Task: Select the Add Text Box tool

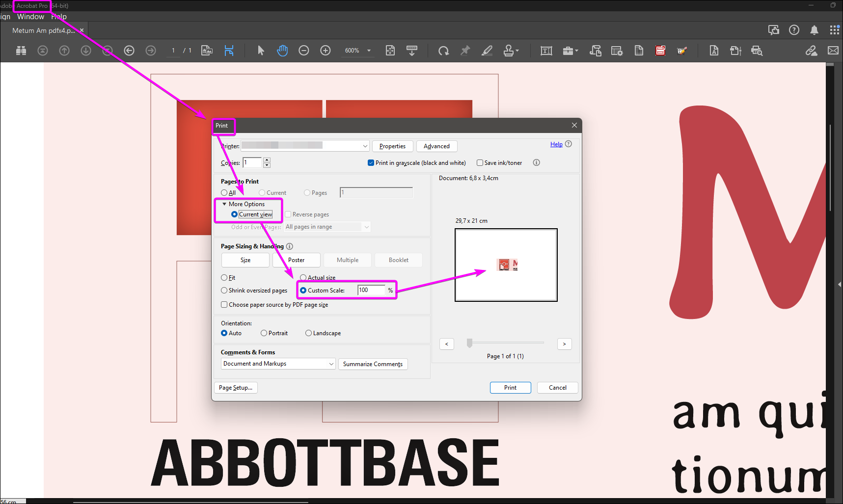Action: [545, 50]
